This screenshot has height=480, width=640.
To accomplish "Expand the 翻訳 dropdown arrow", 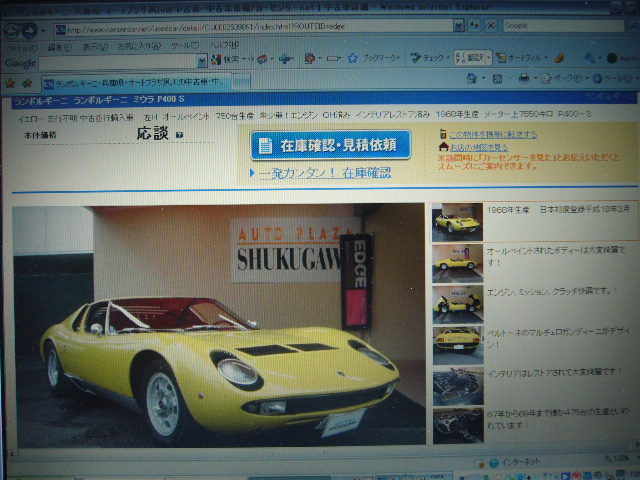I will [488, 58].
